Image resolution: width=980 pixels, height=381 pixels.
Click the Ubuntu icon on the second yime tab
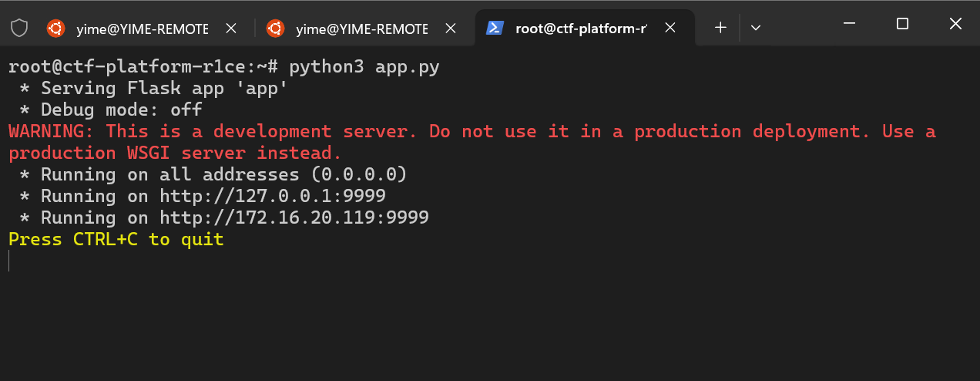click(x=275, y=29)
